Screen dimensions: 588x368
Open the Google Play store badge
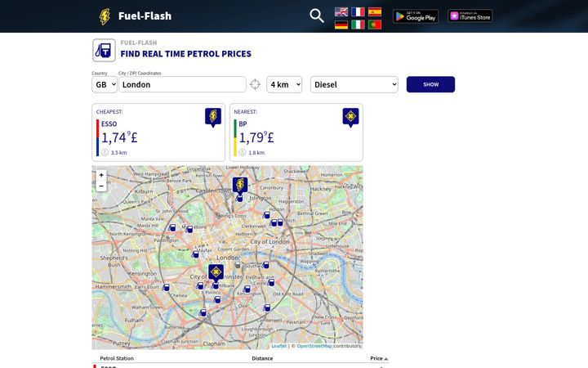click(x=416, y=16)
